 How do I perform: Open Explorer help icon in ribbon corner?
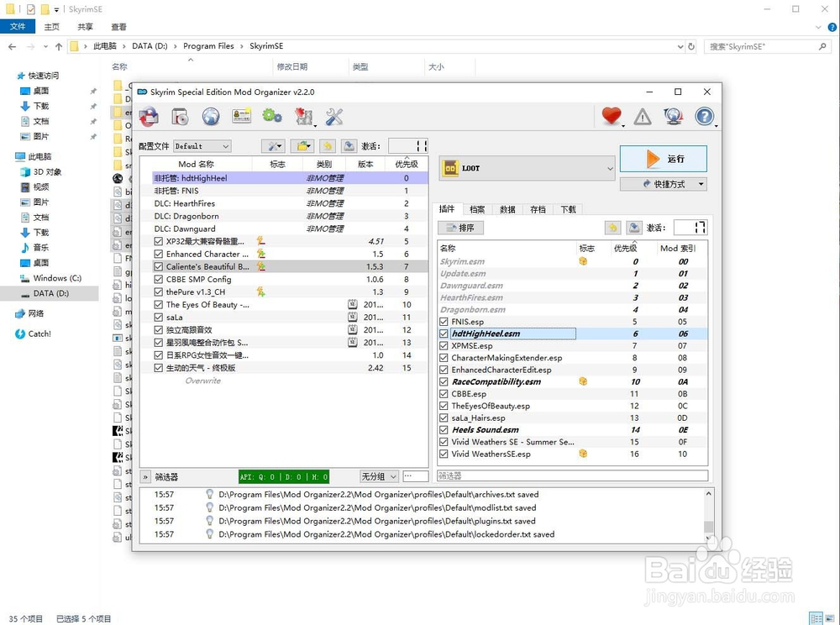tap(832, 27)
